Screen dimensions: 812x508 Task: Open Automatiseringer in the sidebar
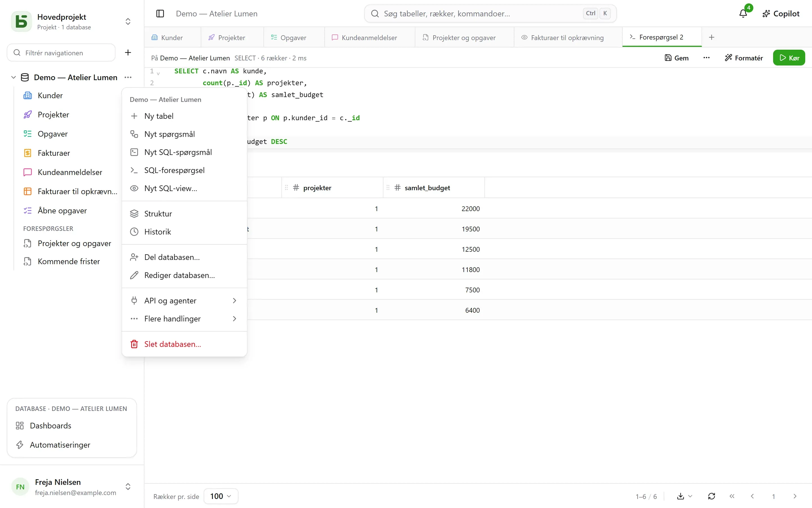pyautogui.click(x=72, y=445)
